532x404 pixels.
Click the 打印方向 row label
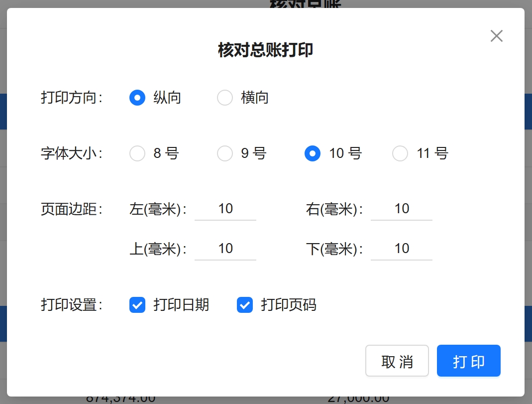click(71, 98)
